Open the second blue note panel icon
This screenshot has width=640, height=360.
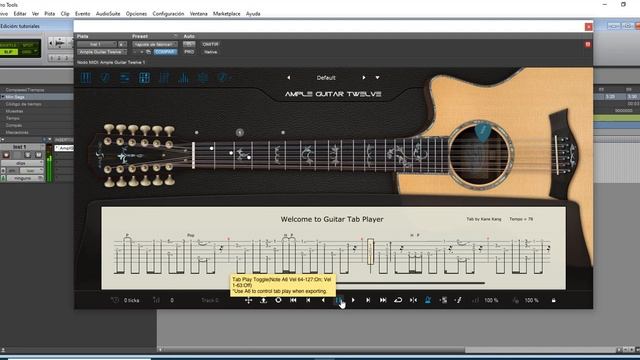click(x=105, y=78)
